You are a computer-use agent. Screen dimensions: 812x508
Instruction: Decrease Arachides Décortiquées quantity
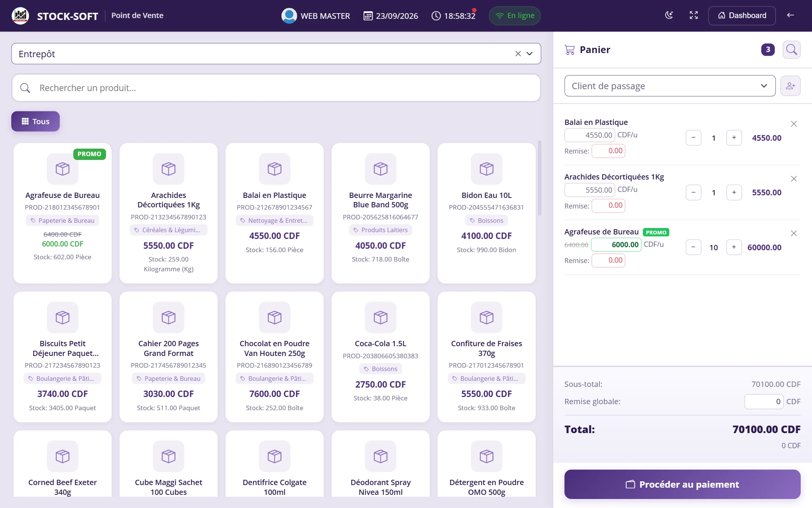pos(693,193)
